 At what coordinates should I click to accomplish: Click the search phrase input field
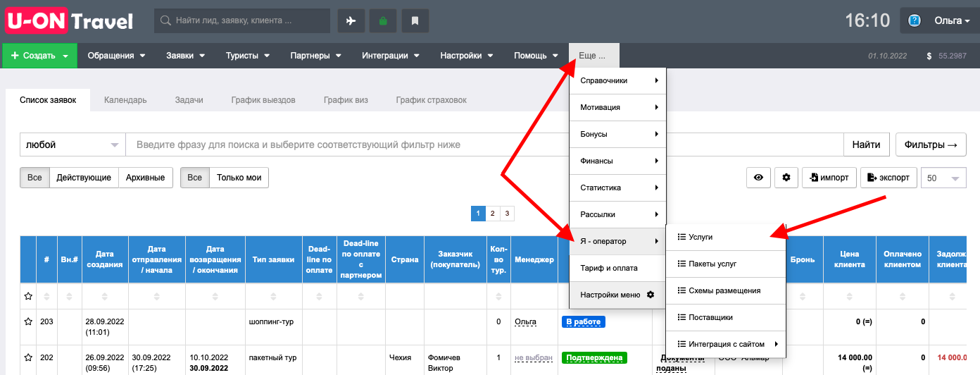tap(484, 145)
